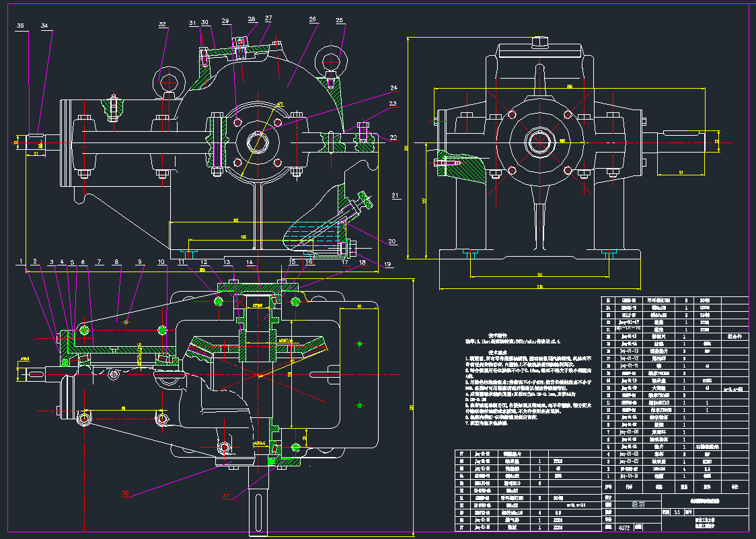Viewport: 756px width, 539px height.
Task: Click part callout number 35
Action: pyautogui.click(x=20, y=26)
